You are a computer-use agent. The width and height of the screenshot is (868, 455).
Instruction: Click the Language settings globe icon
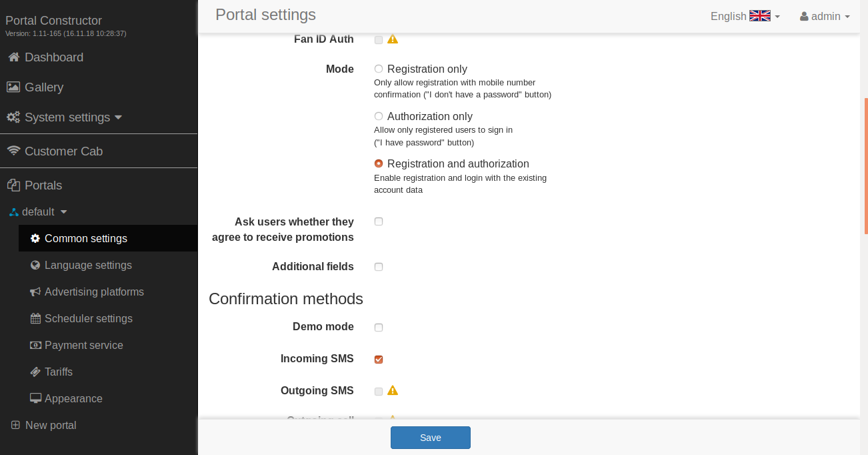coord(35,266)
